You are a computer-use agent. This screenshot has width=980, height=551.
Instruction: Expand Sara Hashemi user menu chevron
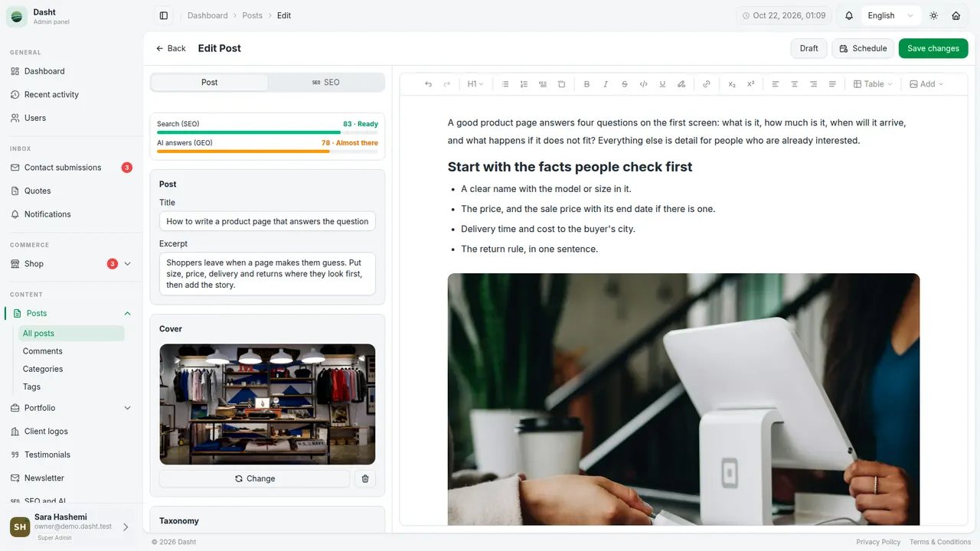coord(126,527)
